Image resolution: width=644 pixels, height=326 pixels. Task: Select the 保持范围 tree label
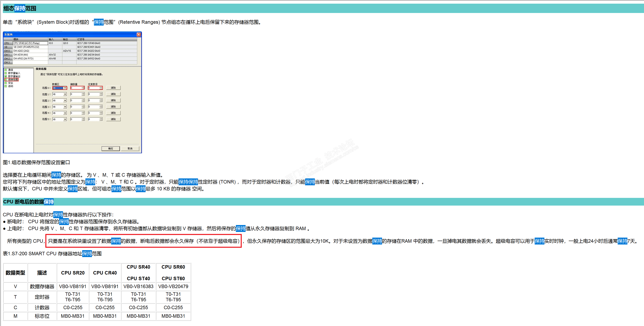[x=13, y=80]
